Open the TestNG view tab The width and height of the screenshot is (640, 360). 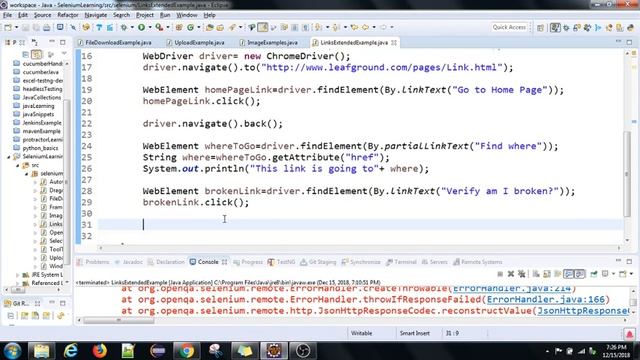tap(281, 262)
